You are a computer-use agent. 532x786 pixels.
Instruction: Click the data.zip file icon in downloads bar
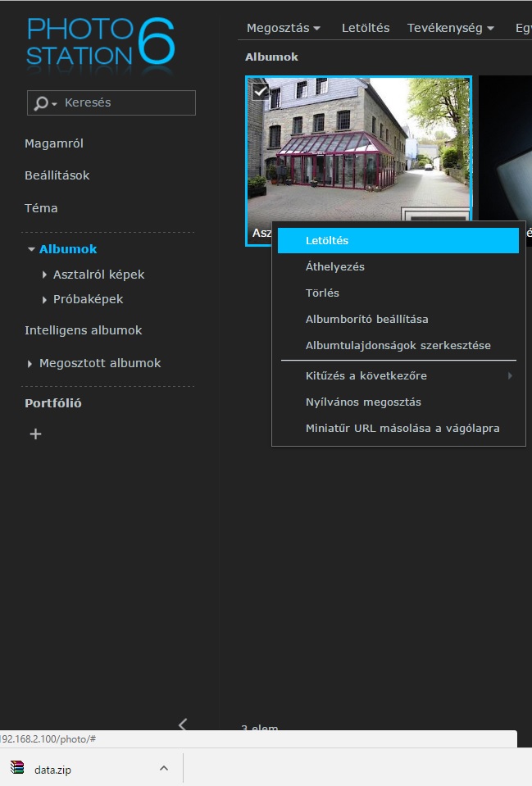17,767
